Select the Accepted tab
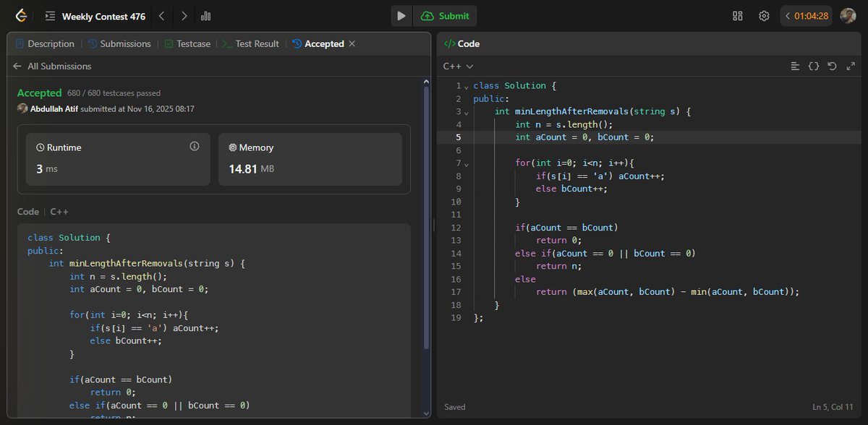868x425 pixels. [318, 44]
